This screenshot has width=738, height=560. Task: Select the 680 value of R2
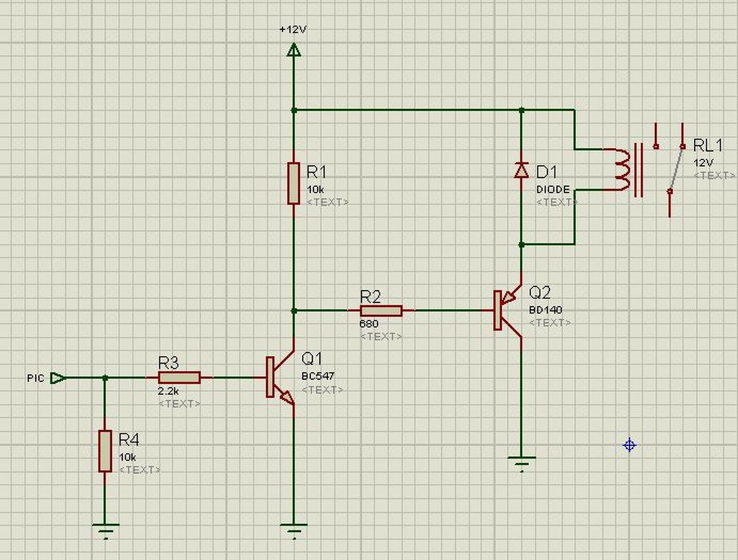(x=369, y=324)
